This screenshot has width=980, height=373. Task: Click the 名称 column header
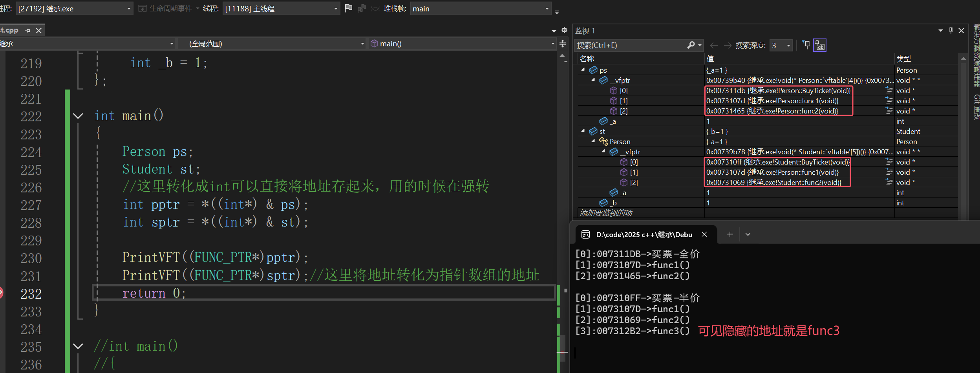pos(587,59)
